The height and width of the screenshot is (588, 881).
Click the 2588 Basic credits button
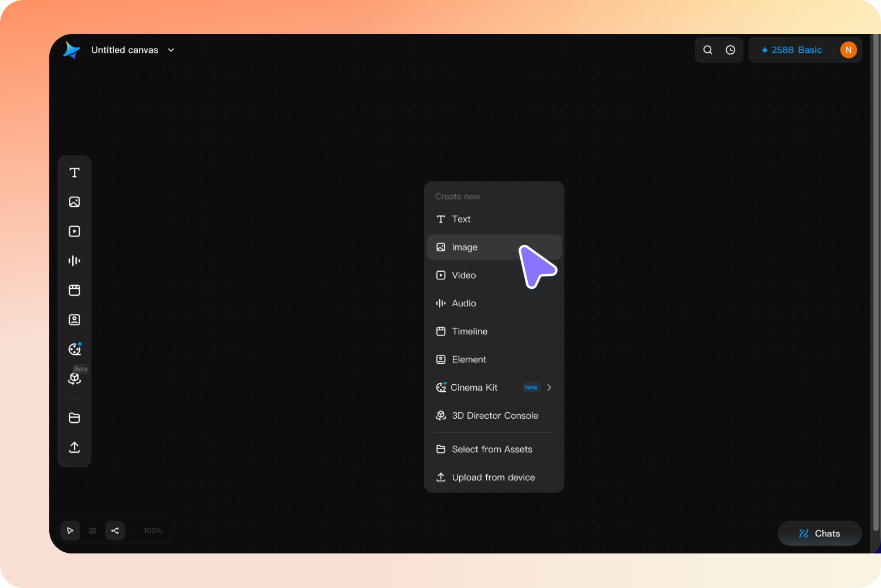[791, 50]
